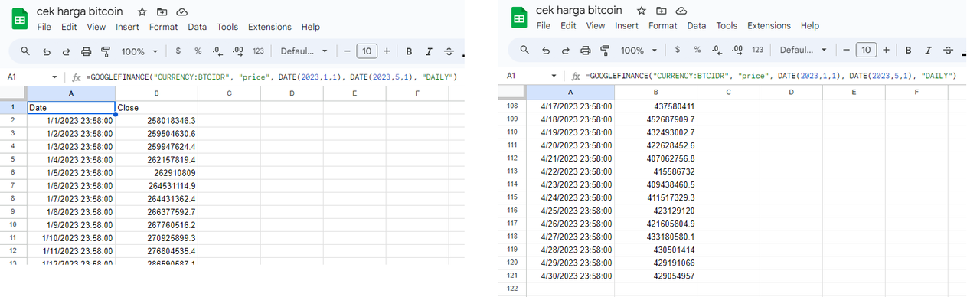The image size is (980, 297).
Task: Format as currency in the January-data window
Action: tap(178, 51)
